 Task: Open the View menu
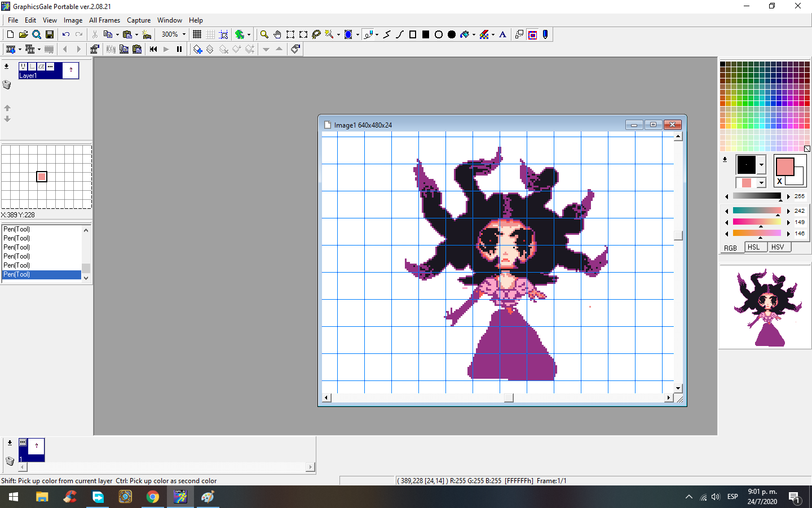[x=50, y=20]
